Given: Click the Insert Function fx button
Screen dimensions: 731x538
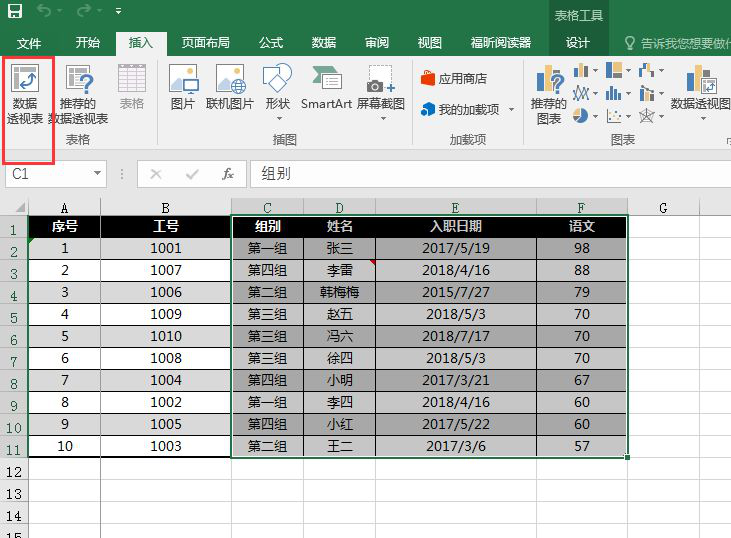Looking at the screenshot, I should click(x=227, y=174).
